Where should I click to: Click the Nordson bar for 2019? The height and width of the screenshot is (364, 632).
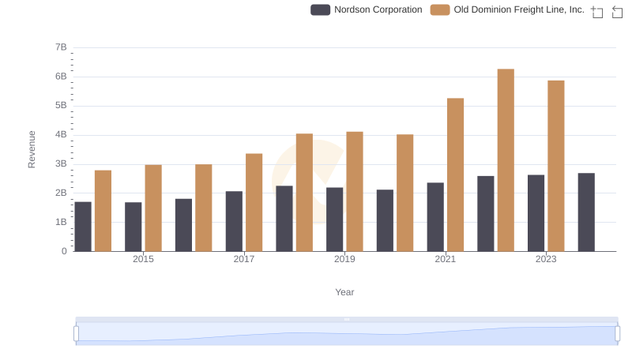point(334,220)
